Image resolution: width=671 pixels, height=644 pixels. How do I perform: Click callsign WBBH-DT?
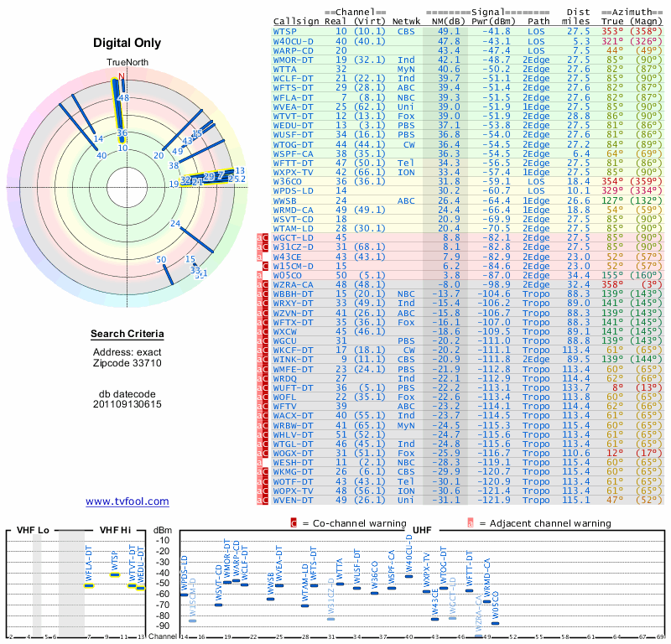tap(293, 294)
